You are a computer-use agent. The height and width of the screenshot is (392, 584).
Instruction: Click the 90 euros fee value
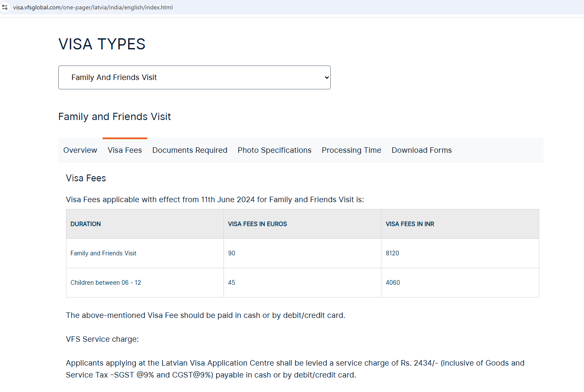pos(232,253)
